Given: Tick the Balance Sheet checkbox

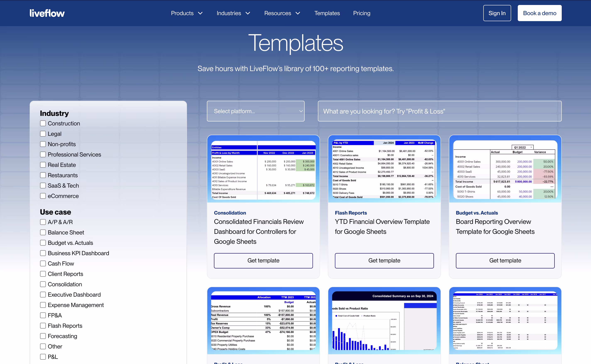Looking at the screenshot, I should click(x=43, y=232).
